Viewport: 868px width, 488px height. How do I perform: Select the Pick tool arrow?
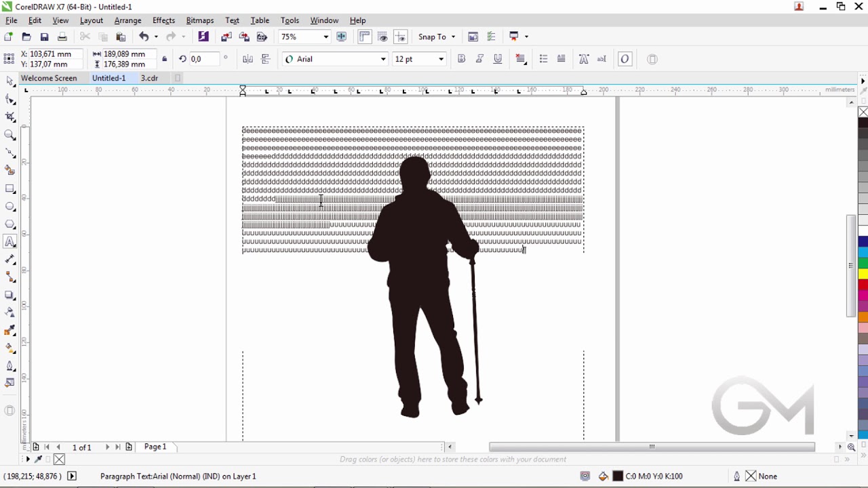click(x=10, y=81)
